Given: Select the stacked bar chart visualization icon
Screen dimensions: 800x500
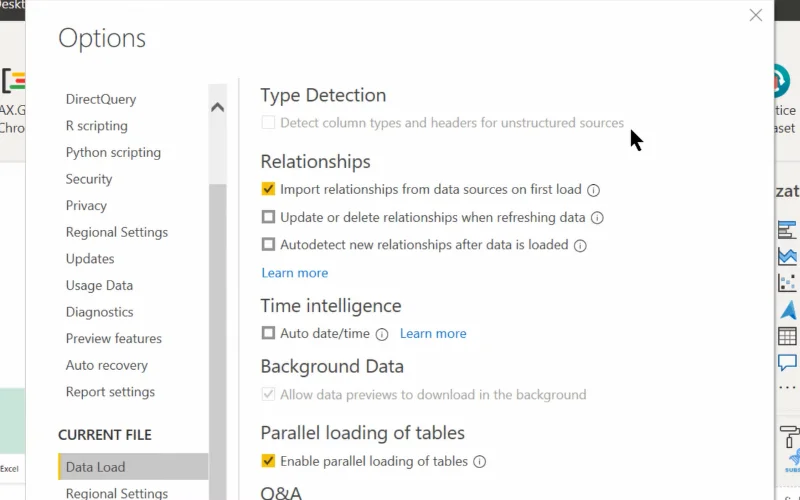Looking at the screenshot, I should 787,230.
